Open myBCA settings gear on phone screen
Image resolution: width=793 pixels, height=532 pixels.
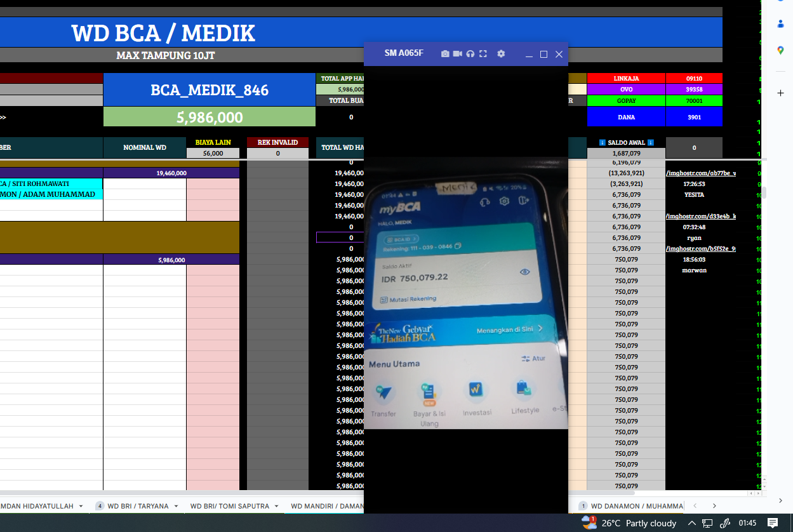coord(504,201)
